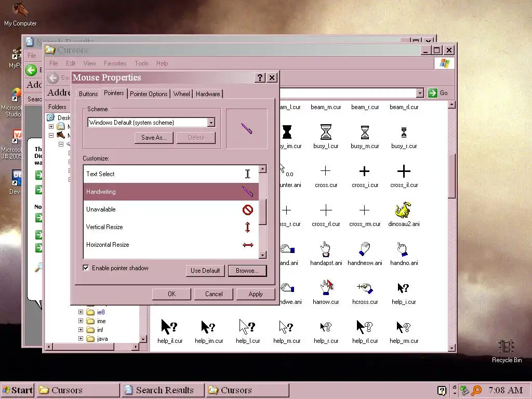Click the Go button beside address bar
Image resolution: width=532 pixels, height=399 pixels.
click(x=438, y=93)
